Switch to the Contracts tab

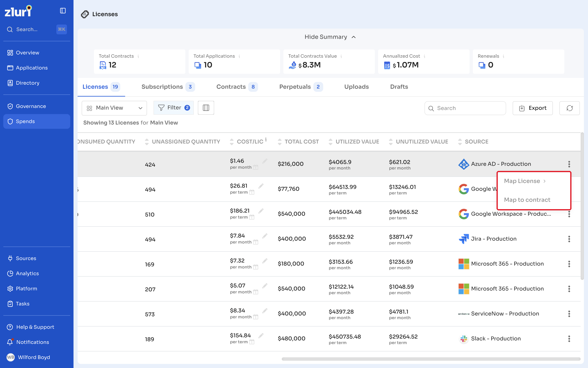point(237,87)
